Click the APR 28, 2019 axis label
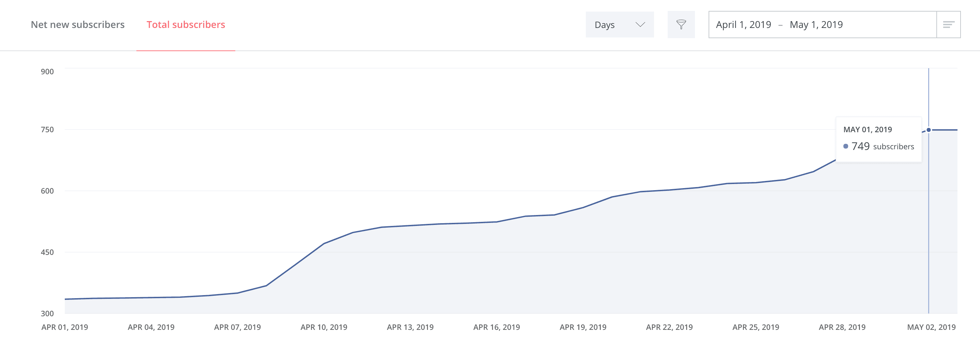The width and height of the screenshot is (980, 351). (842, 327)
